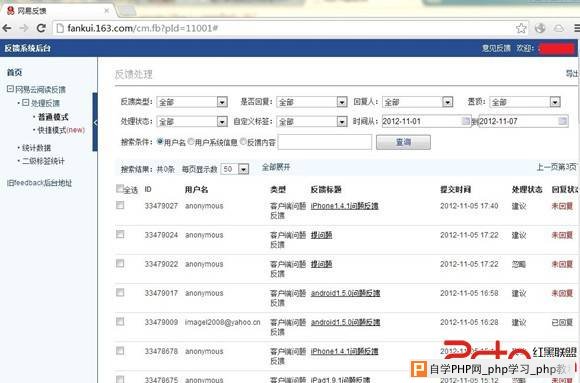Reload the page with the refresh icon
The image size is (580, 383).
click(x=41, y=28)
